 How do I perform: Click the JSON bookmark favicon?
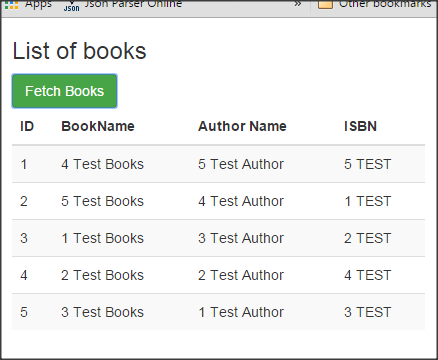pyautogui.click(x=72, y=6)
